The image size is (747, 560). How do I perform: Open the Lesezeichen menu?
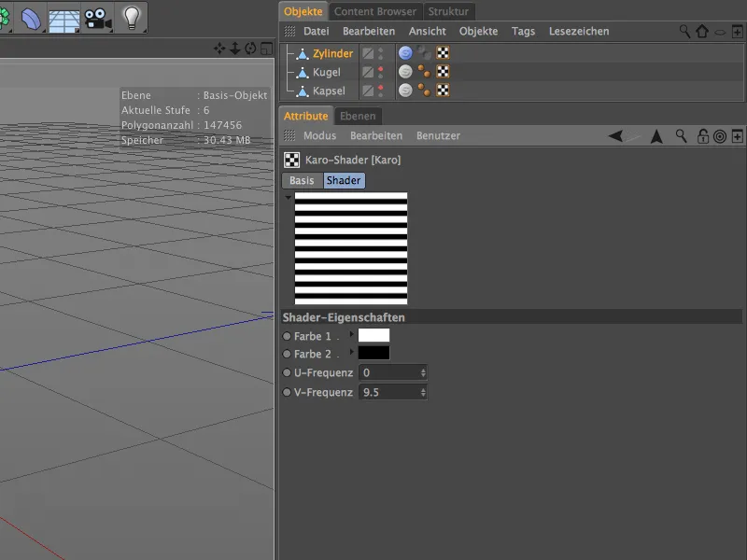coord(579,32)
